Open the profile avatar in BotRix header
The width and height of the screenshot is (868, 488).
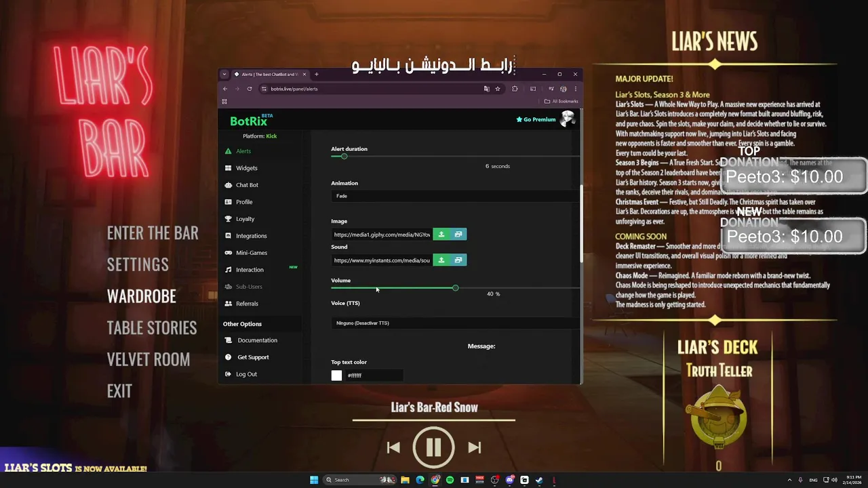568,119
